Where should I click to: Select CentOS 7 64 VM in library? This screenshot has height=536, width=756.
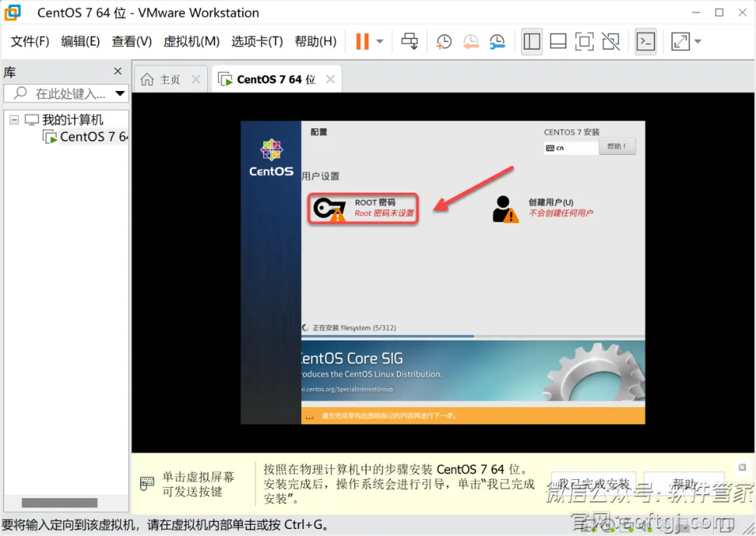pos(94,137)
